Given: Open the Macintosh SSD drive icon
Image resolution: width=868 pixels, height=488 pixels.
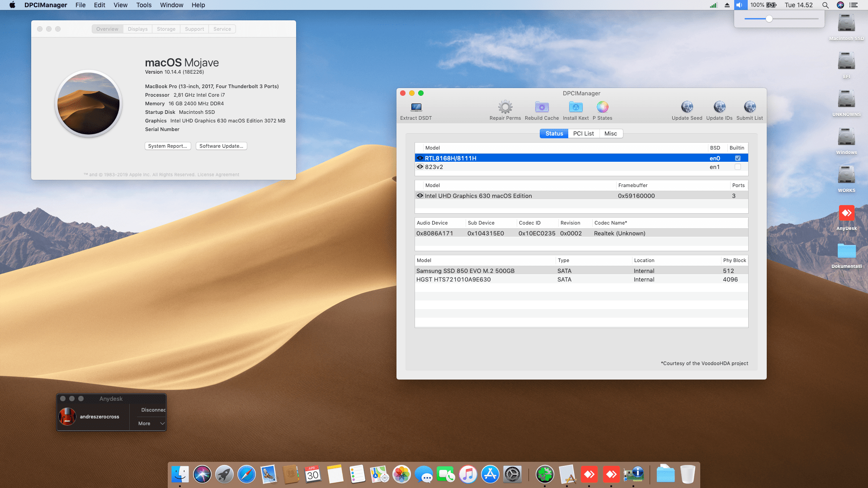Looking at the screenshot, I should tap(846, 23).
